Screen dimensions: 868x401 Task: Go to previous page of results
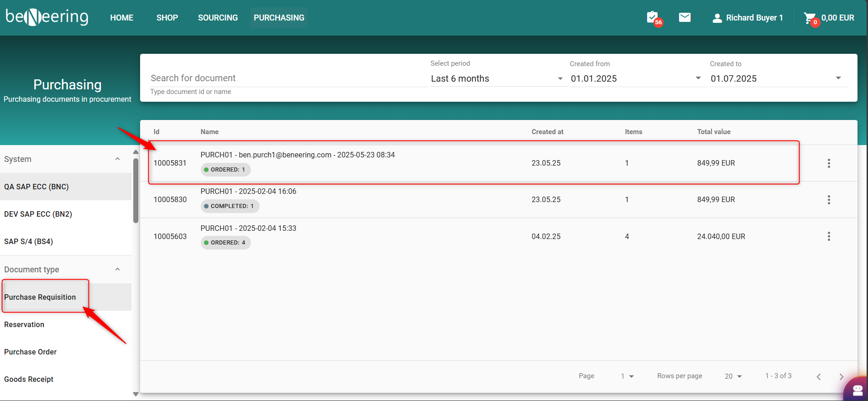(819, 376)
